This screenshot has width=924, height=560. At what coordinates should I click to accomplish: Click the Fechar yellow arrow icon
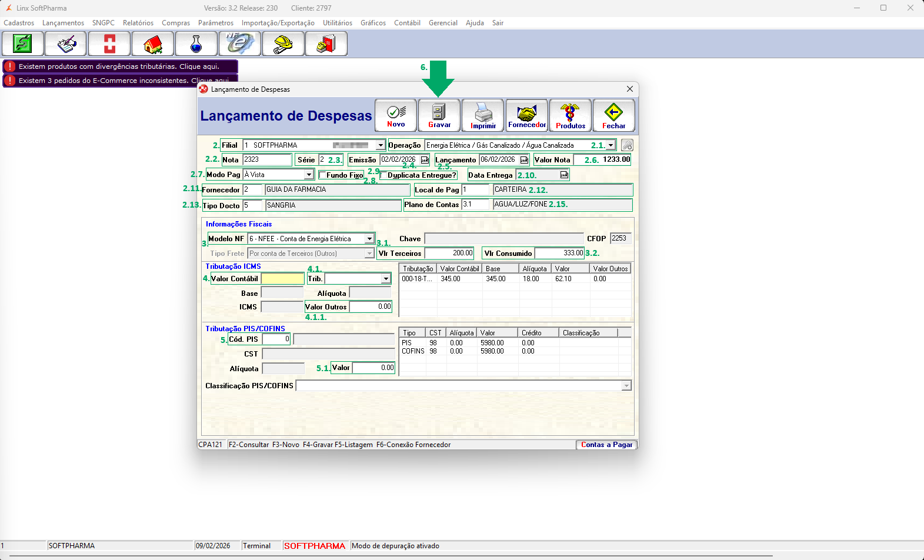[613, 115]
